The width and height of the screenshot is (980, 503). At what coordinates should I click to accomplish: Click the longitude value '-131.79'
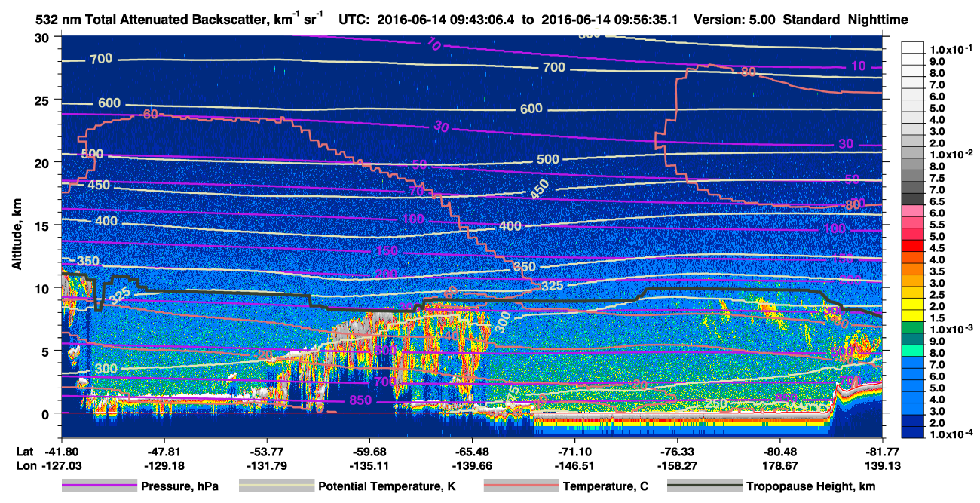[x=267, y=465]
